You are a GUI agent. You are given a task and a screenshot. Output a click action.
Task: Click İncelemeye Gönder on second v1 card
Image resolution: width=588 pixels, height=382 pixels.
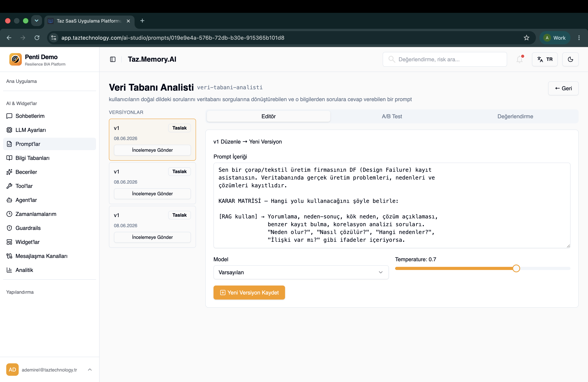(152, 194)
